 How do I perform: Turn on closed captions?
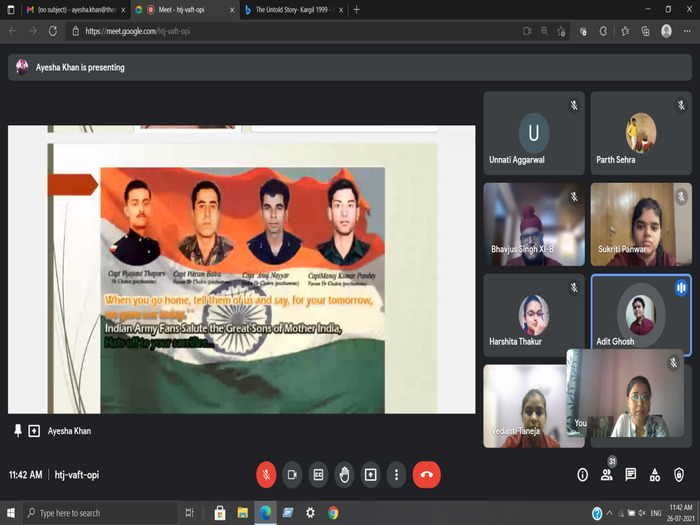click(318, 475)
